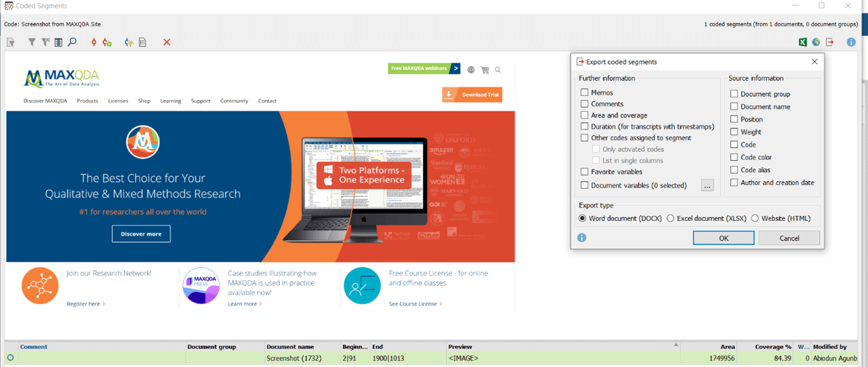This screenshot has width=868, height=367.
Task: Click the code with new code icon
Action: pyautogui.click(x=107, y=43)
